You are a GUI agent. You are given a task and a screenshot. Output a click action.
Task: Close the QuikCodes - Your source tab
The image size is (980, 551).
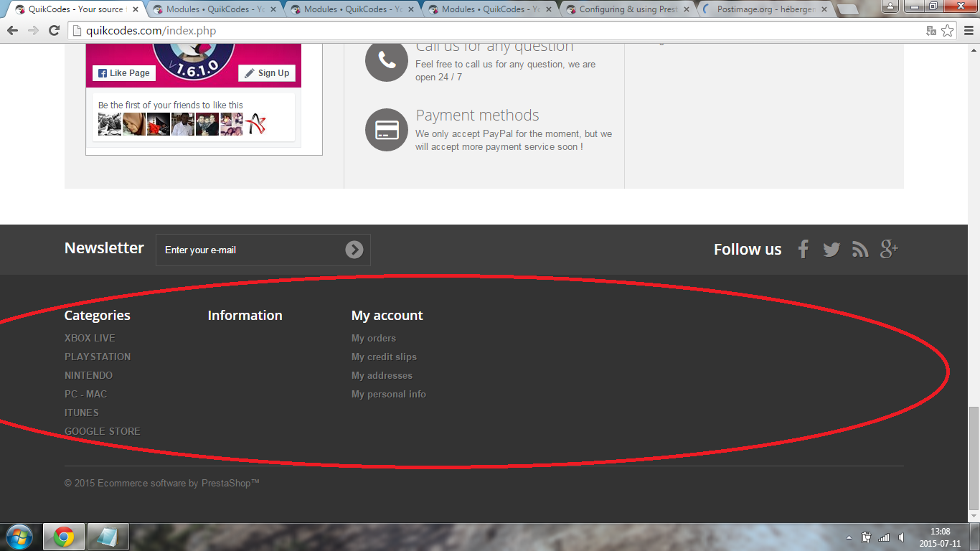pyautogui.click(x=136, y=9)
